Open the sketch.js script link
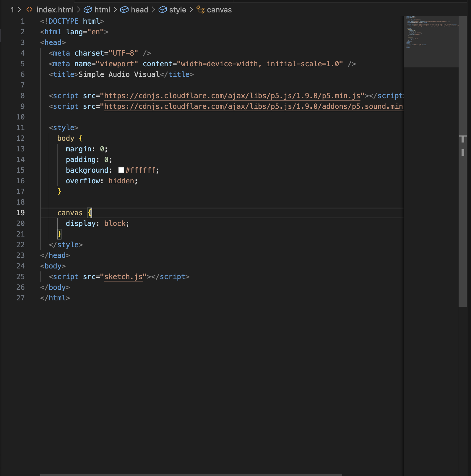The image size is (471, 476). coord(123,277)
